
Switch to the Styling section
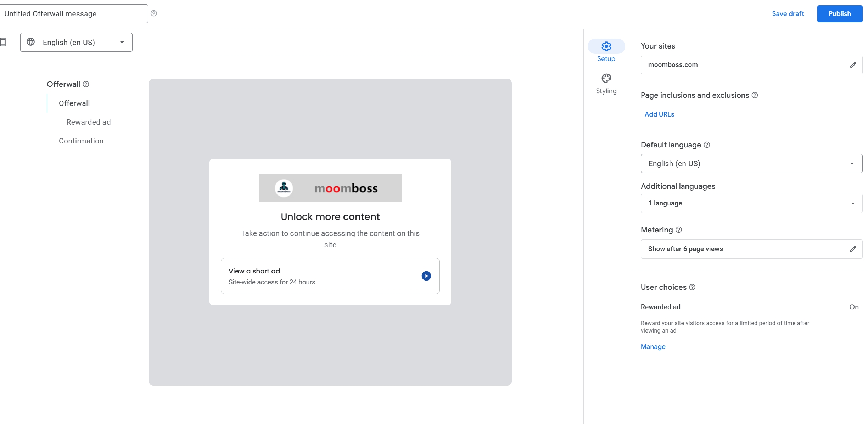tap(606, 83)
